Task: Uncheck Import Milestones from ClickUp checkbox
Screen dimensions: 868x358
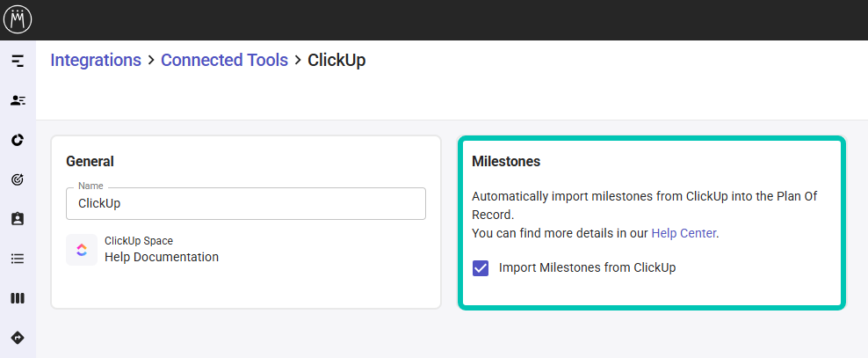Action: tap(481, 268)
